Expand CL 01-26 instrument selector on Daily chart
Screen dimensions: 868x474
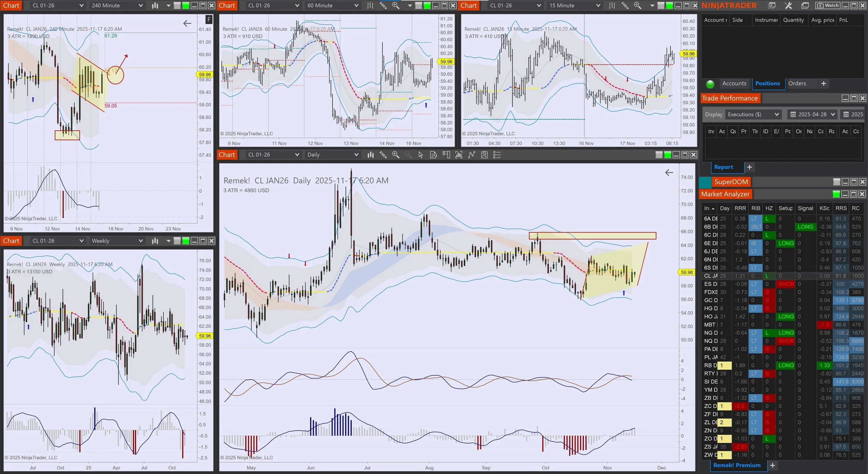point(297,155)
